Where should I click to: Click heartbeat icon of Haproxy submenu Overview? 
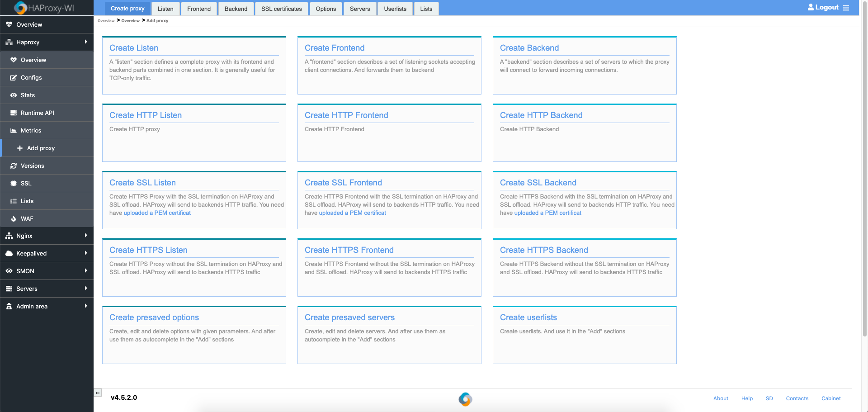point(14,60)
